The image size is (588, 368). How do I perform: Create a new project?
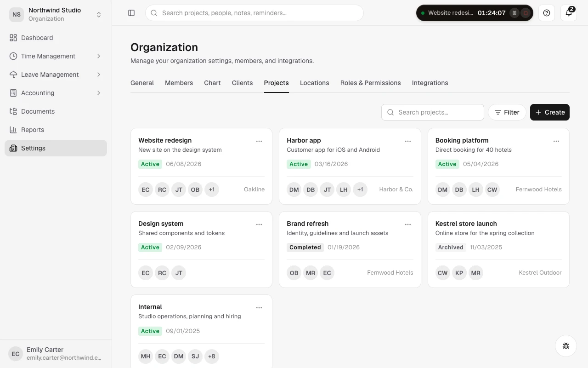tap(550, 112)
